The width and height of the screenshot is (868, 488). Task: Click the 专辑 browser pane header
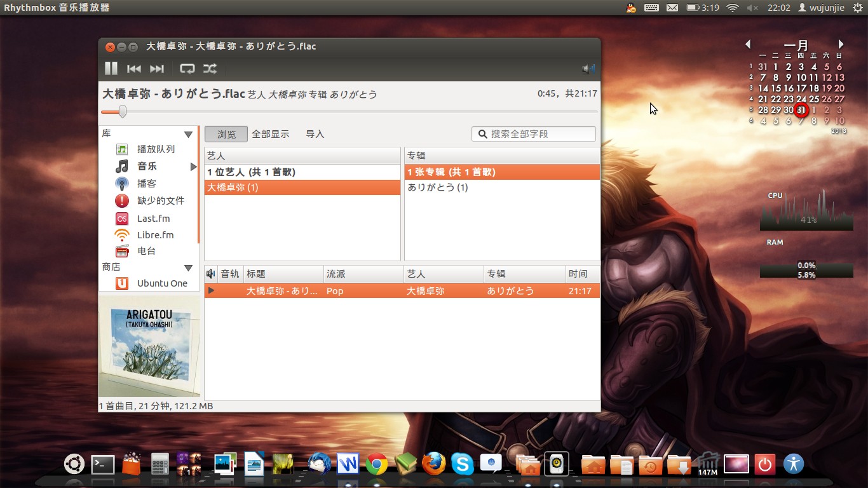point(502,156)
